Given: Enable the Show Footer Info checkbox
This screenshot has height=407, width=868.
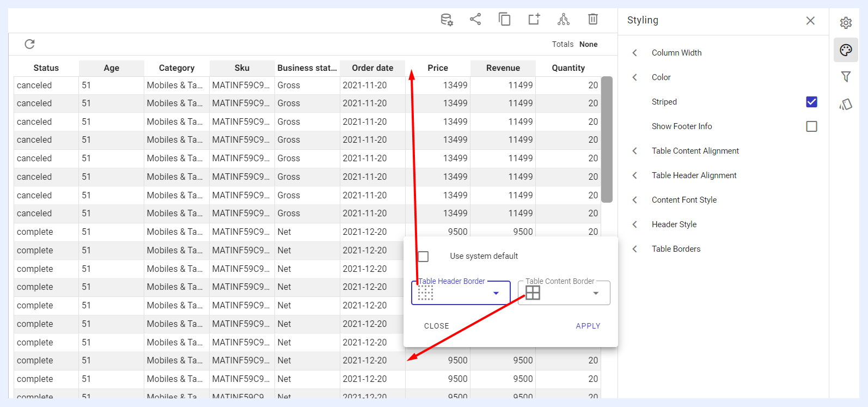Looking at the screenshot, I should (x=811, y=126).
